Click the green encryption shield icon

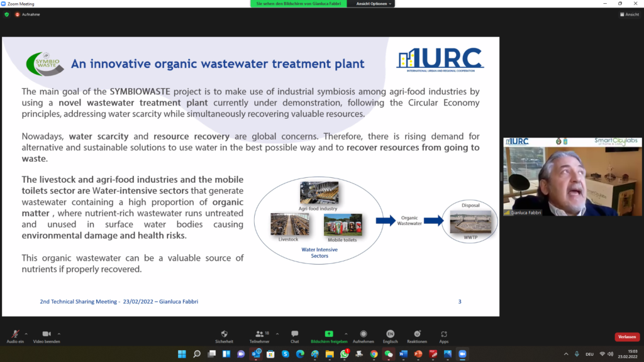click(7, 14)
